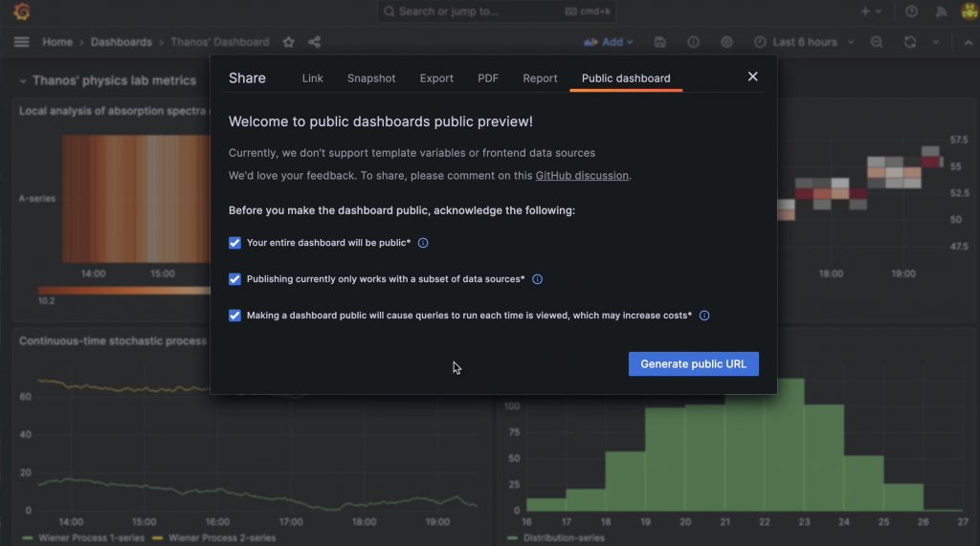Open the hamburger navigation menu
980x546 pixels.
22,42
